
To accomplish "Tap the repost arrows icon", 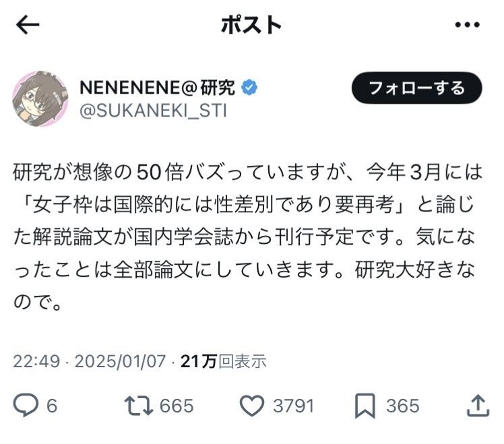I will (x=139, y=406).
